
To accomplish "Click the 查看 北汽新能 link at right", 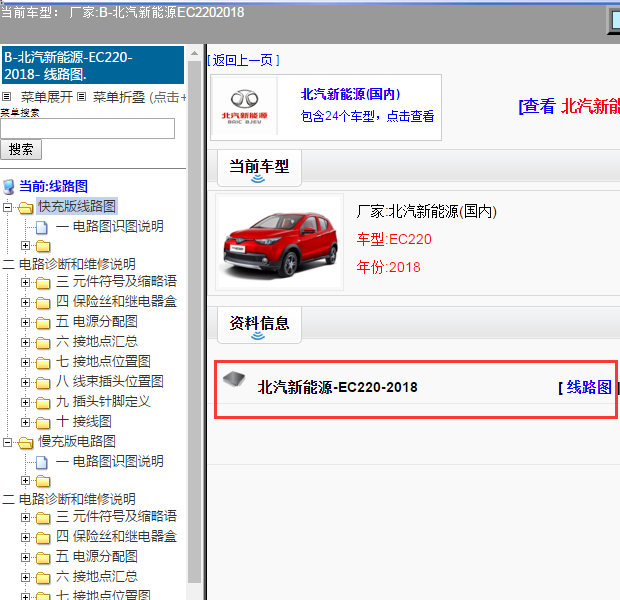I will point(569,106).
